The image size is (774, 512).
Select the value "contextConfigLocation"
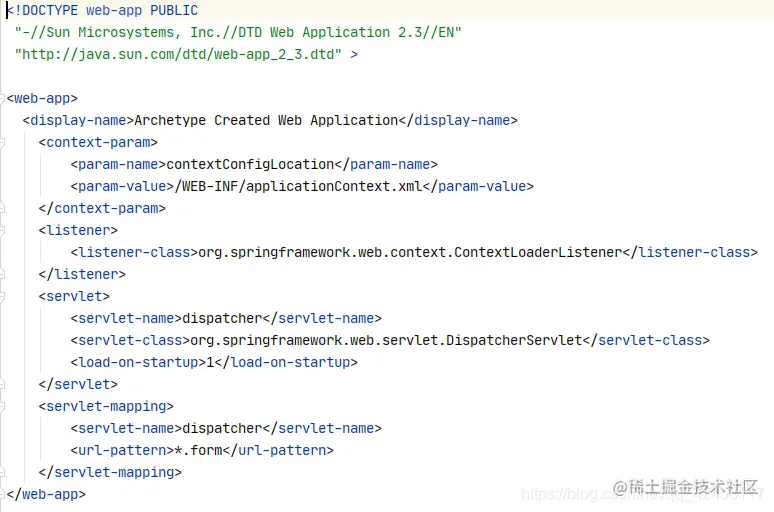tap(250, 164)
